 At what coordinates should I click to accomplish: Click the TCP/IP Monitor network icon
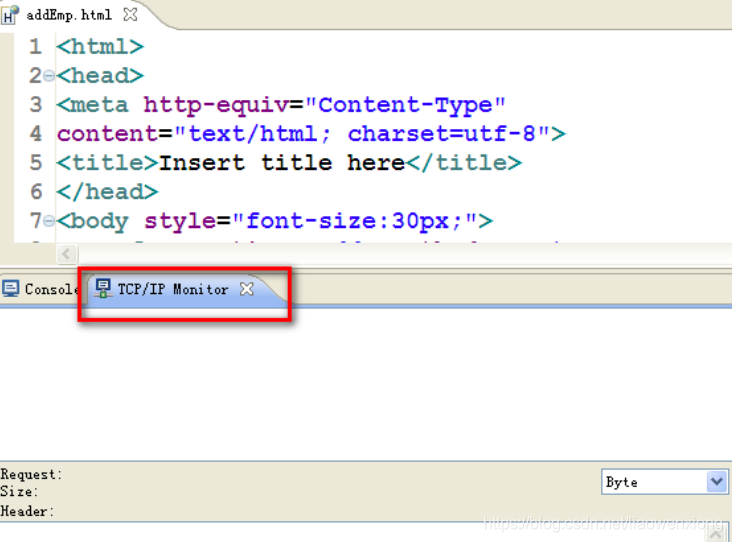[x=103, y=289]
